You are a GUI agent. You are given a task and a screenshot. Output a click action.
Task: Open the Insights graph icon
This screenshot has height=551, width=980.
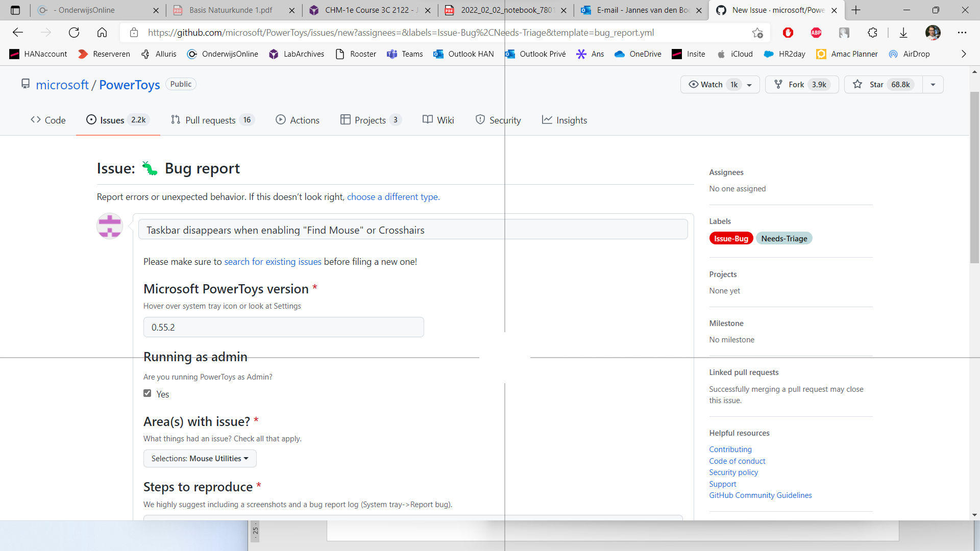(x=548, y=120)
